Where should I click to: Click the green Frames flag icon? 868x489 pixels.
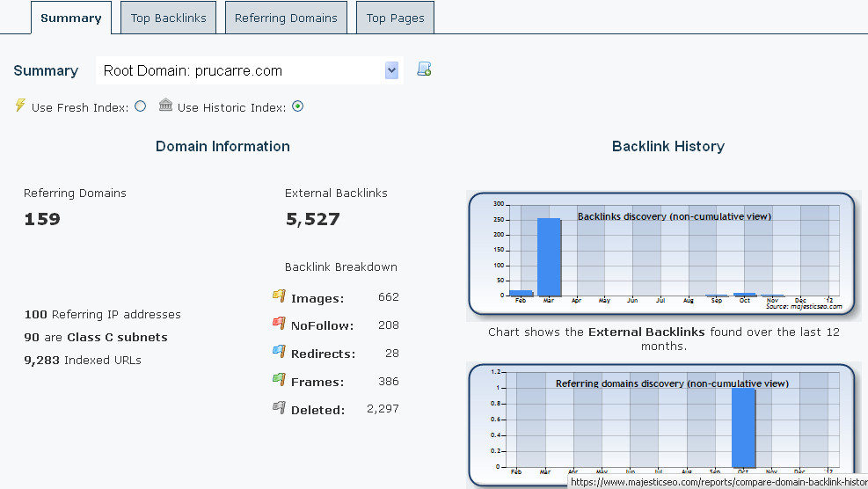[x=279, y=380]
